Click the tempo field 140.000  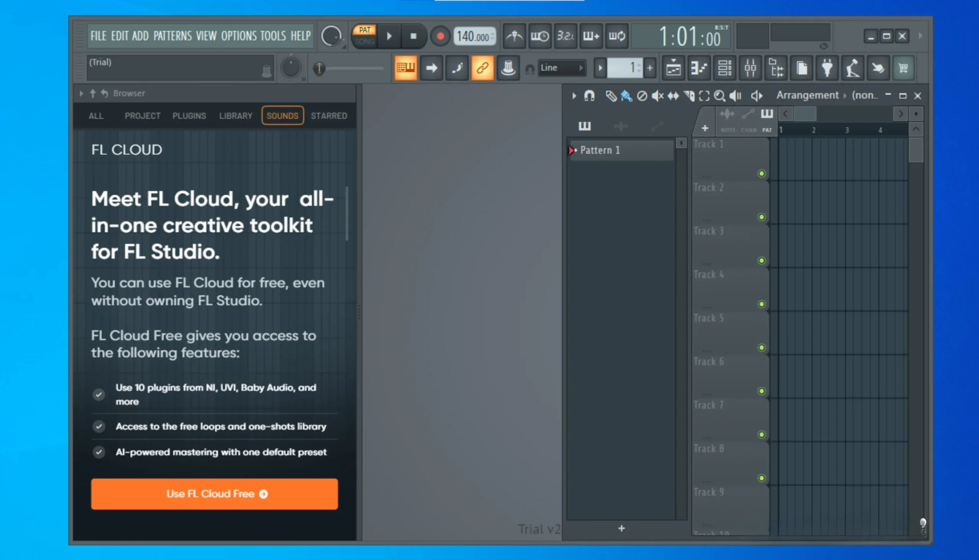coord(475,37)
